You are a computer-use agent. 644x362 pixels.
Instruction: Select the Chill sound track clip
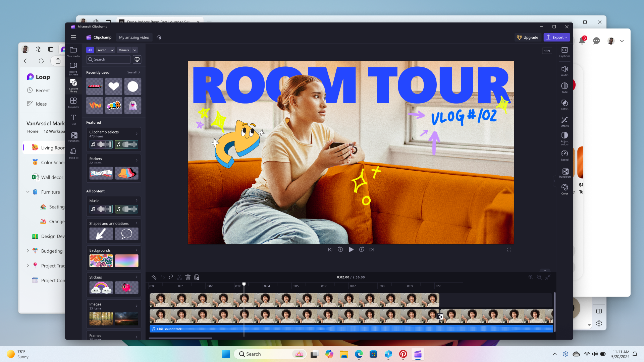pyautogui.click(x=352, y=329)
